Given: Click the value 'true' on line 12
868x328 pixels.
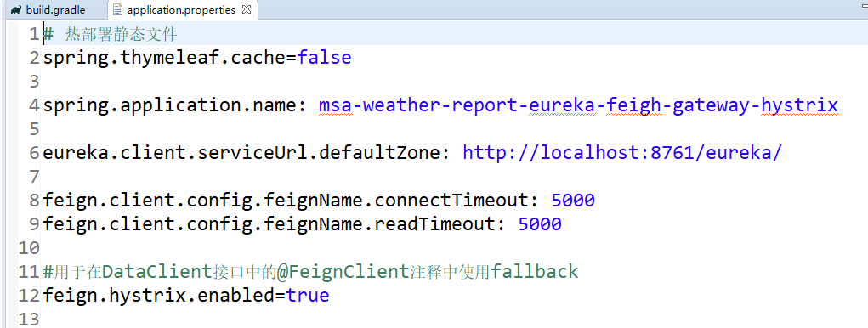Looking at the screenshot, I should 308,296.
